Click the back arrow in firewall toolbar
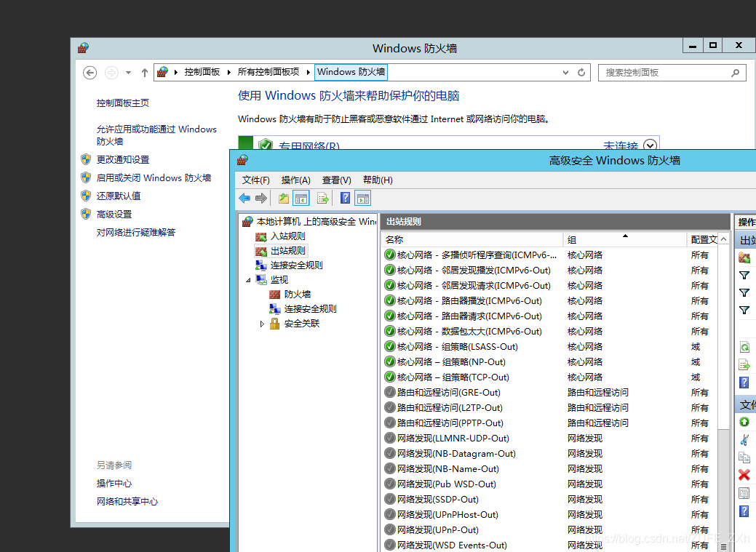Viewport: 756px width, 552px height. coord(244,198)
